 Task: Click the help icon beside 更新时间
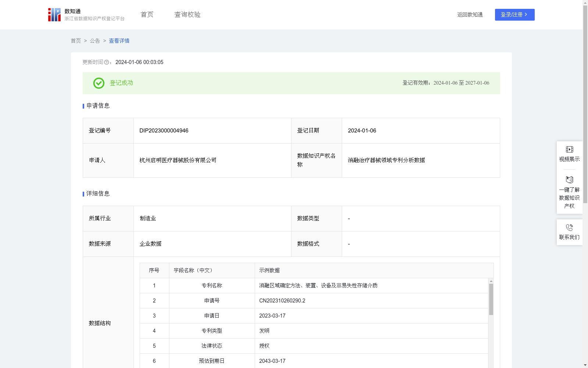coord(107,63)
